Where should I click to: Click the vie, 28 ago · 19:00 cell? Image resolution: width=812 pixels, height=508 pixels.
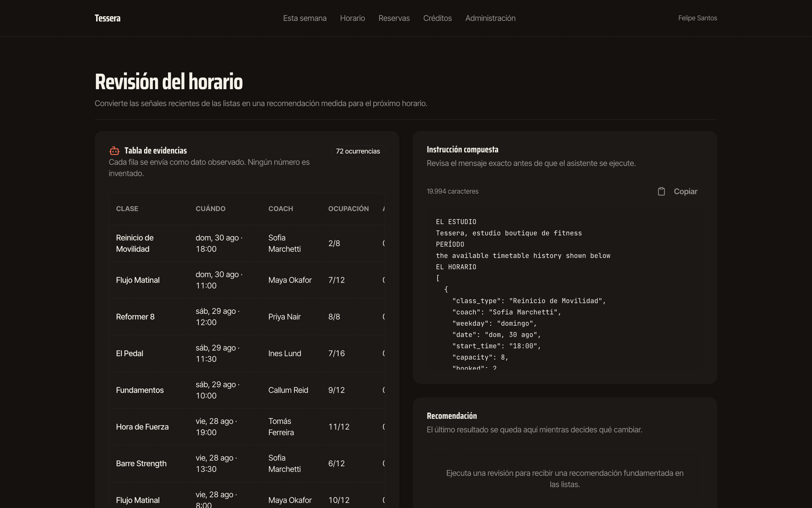pos(217,427)
